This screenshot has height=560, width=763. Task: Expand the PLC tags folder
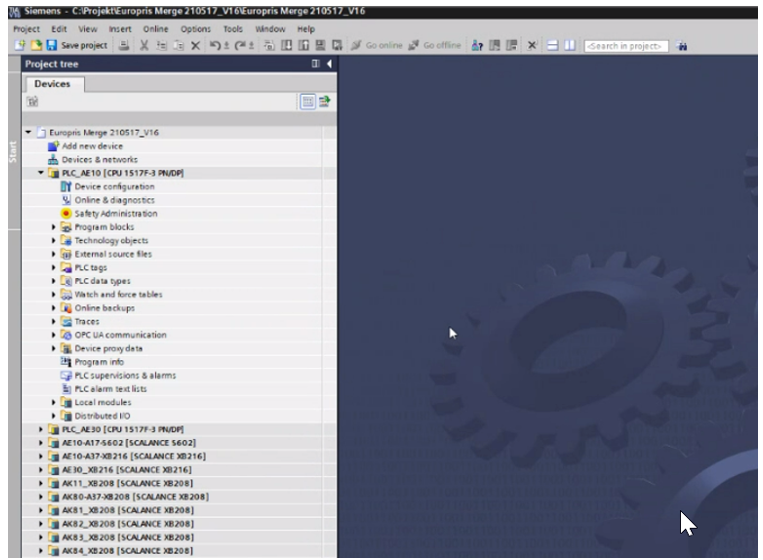[54, 267]
